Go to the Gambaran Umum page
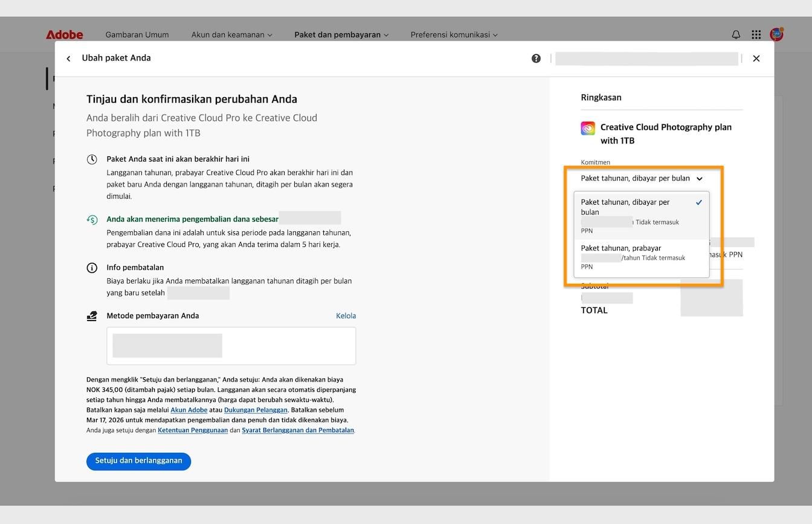Image resolution: width=812 pixels, height=524 pixels. coord(137,34)
